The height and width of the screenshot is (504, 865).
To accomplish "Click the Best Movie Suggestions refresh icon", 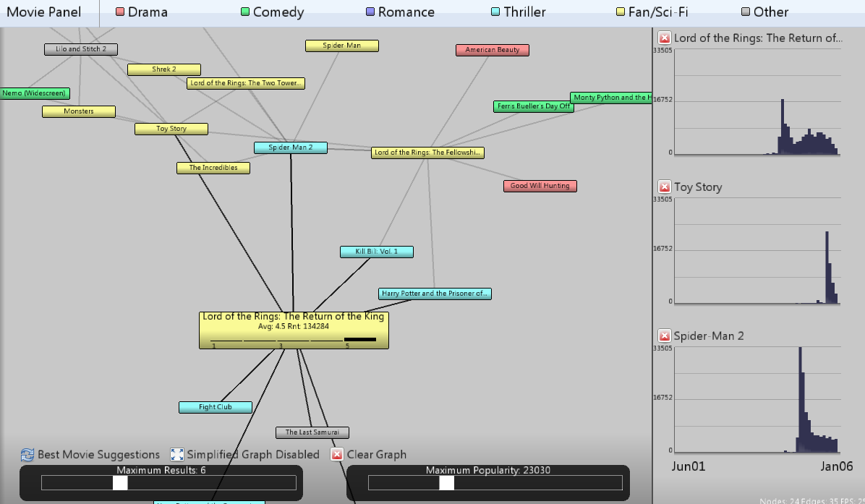I will [x=27, y=454].
